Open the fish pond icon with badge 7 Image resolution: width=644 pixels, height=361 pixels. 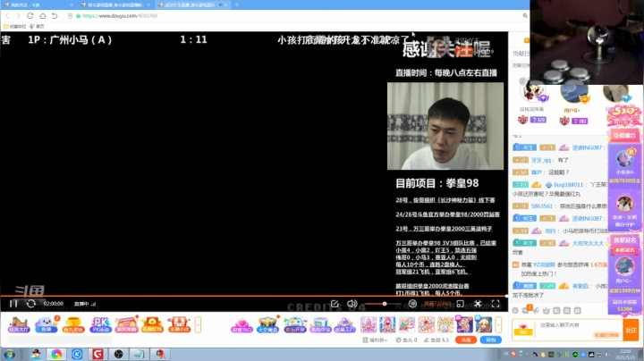pyautogui.click(x=46, y=325)
